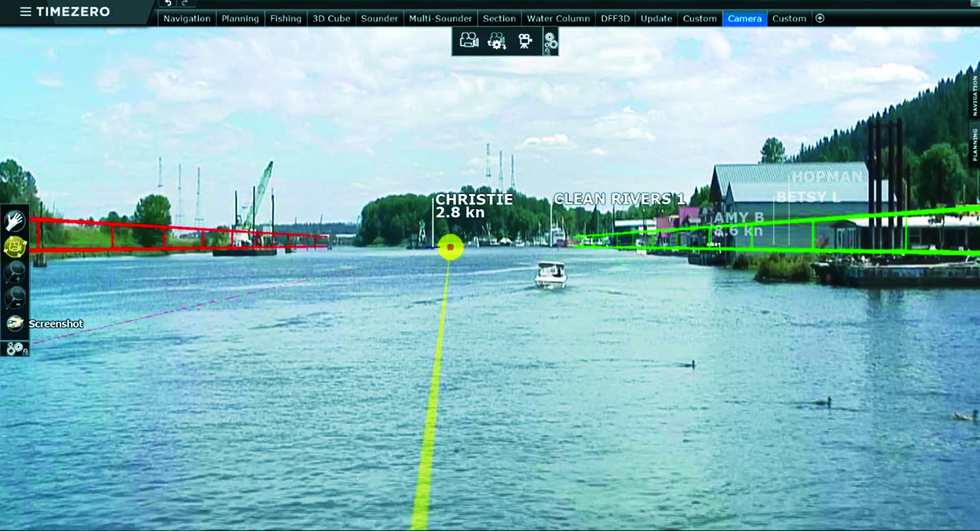Click the zoom out magnifier
980x531 pixels.
[15, 297]
